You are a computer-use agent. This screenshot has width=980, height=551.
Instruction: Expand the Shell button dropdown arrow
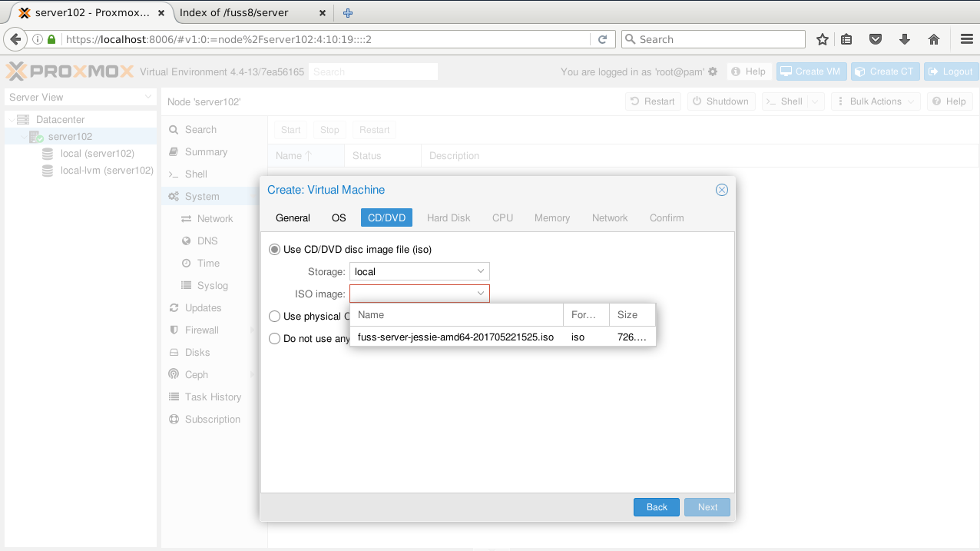(816, 101)
